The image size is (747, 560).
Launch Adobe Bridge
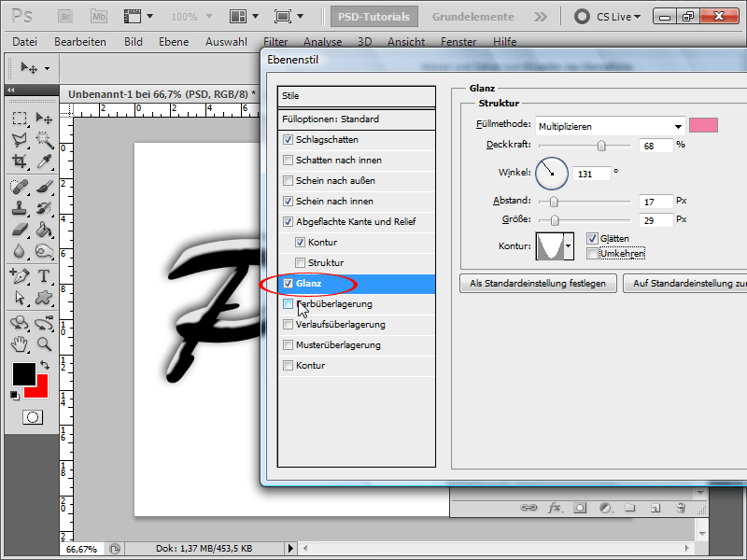click(65, 17)
